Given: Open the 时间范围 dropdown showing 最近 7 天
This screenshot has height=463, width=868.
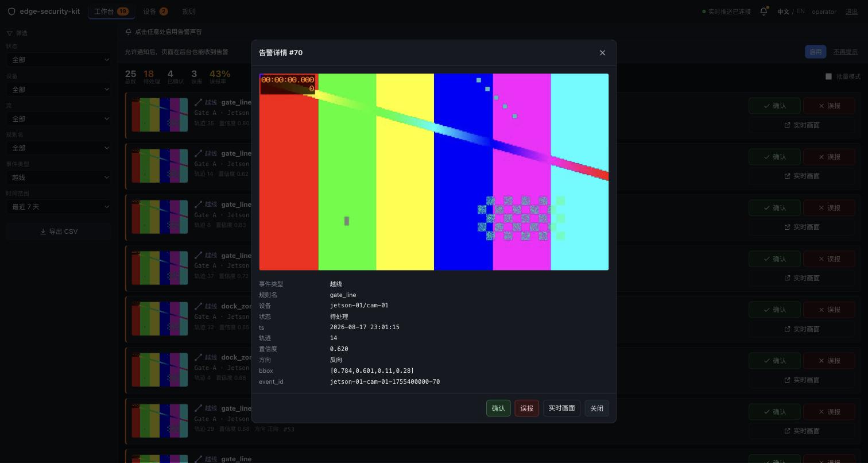Looking at the screenshot, I should point(59,206).
